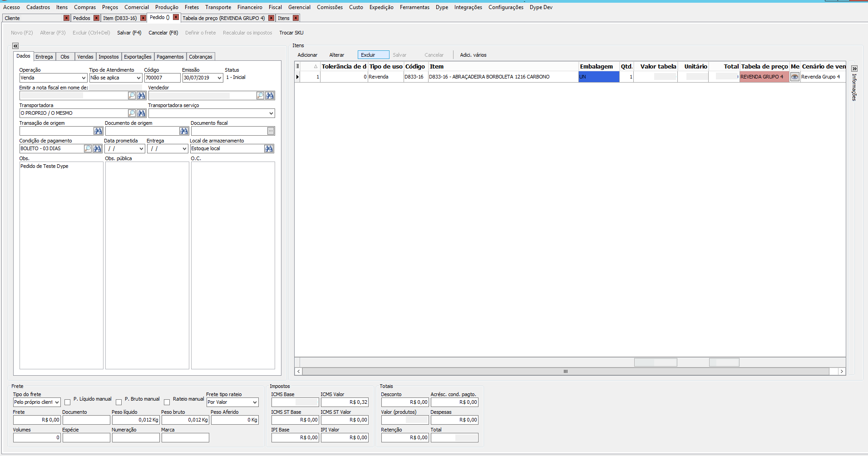Click the Documento fiscal ellipsis button
The height and width of the screenshot is (456, 868).
pos(271,131)
